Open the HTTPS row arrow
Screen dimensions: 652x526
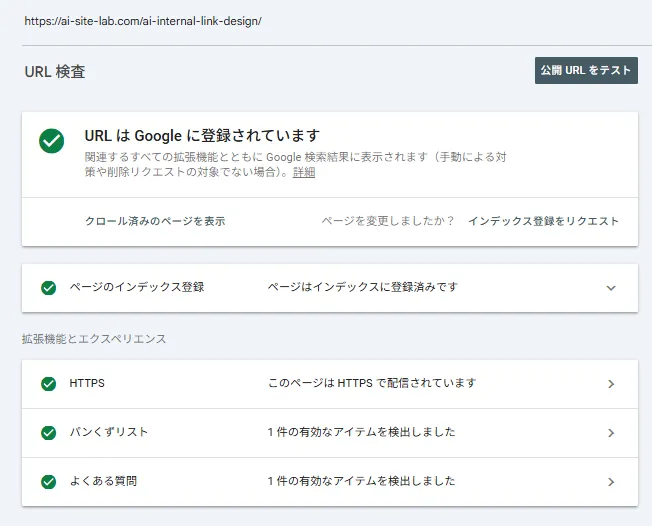click(x=611, y=384)
